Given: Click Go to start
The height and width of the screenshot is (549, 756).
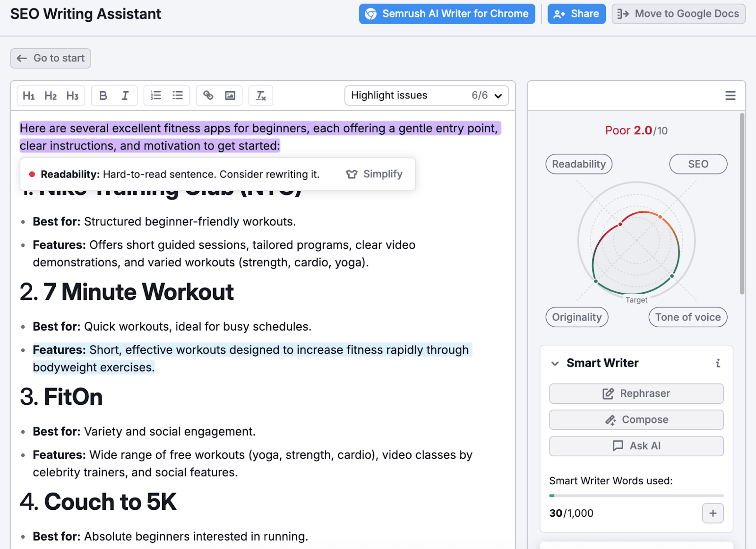Looking at the screenshot, I should (50, 58).
